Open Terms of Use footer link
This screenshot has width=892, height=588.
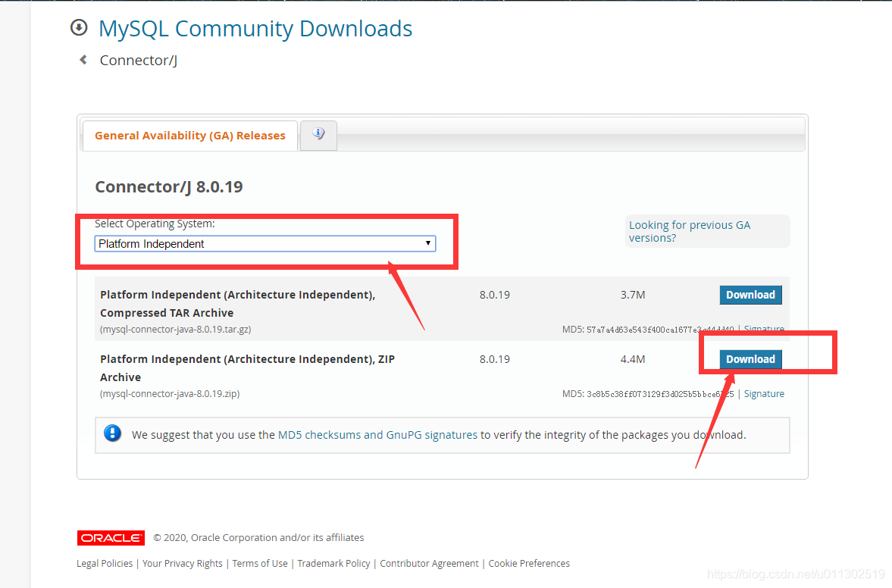260,563
